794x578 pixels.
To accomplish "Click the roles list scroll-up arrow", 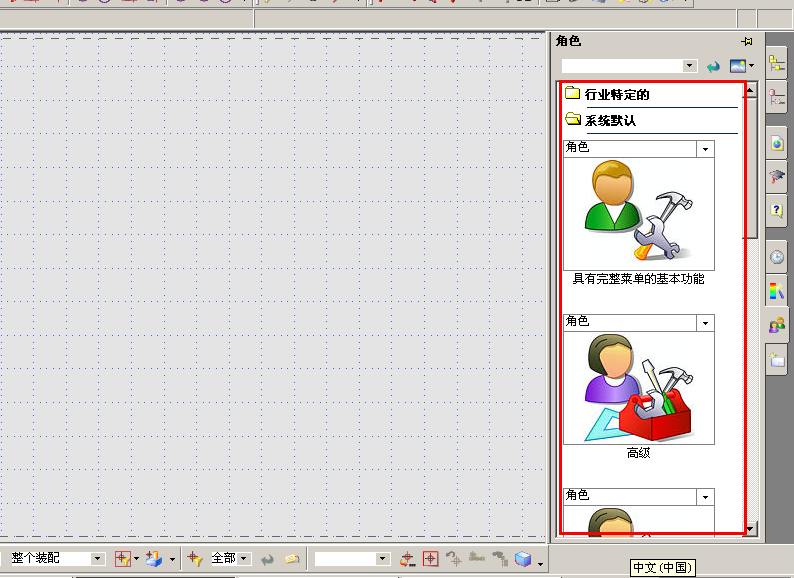I will click(x=750, y=90).
